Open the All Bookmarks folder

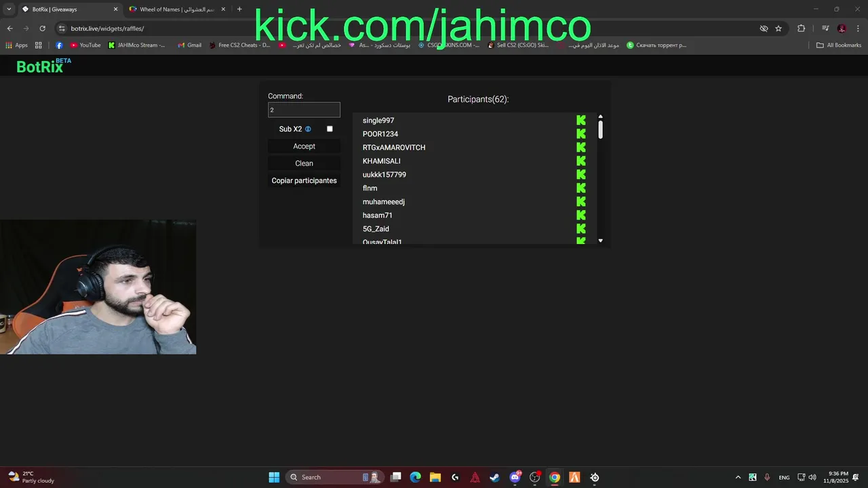click(x=839, y=45)
